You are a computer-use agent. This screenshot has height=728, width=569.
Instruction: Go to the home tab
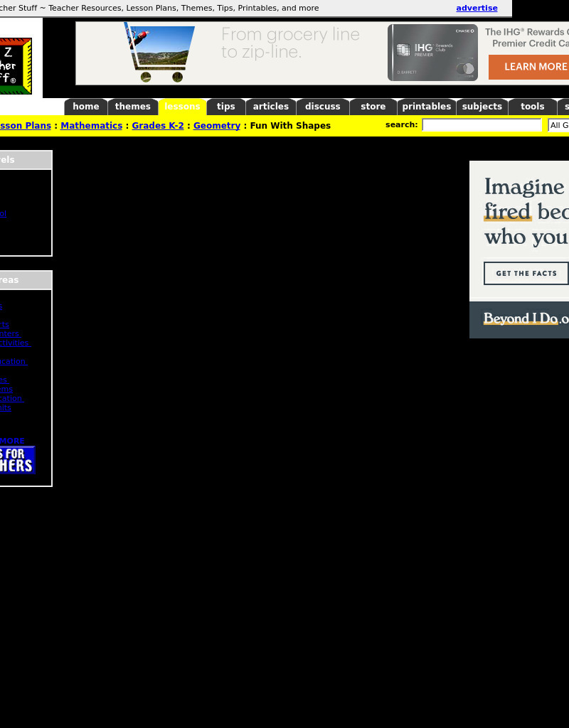86,107
